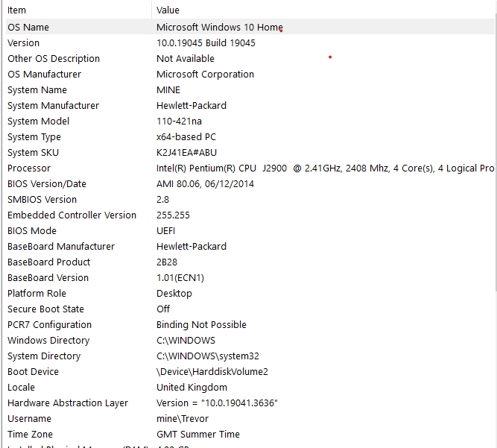
Task: Select the OS Name row label
Action: point(28,28)
